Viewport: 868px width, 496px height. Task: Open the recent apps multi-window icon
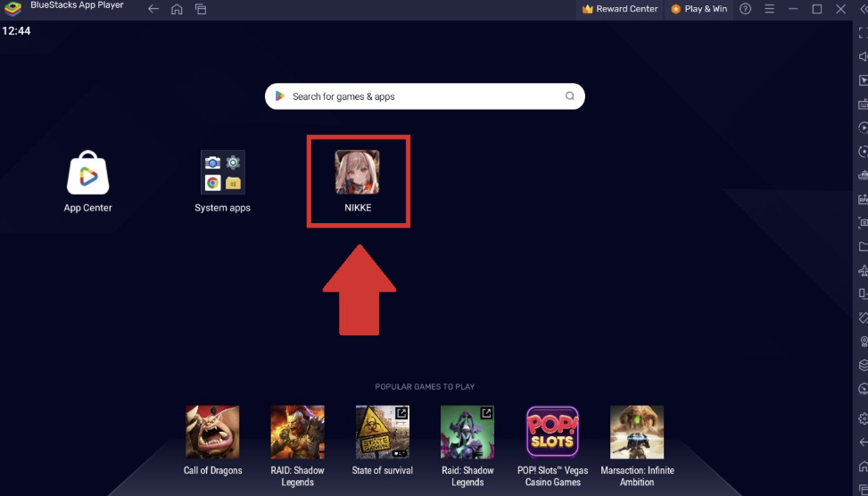point(201,9)
